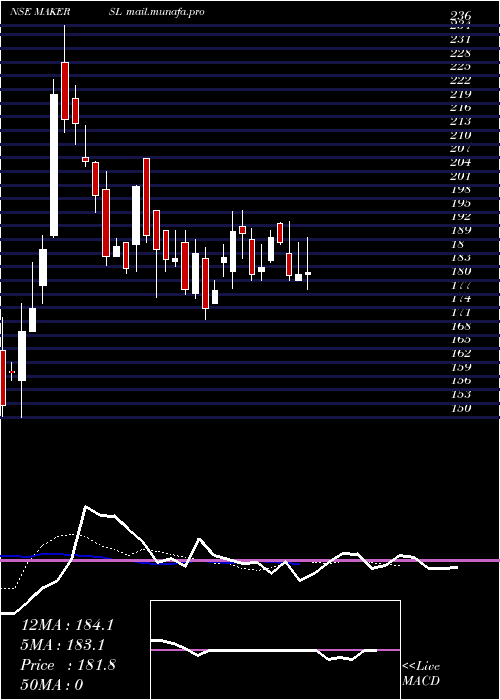
Task: Click the 168 price axis label
Action: (x=461, y=326)
